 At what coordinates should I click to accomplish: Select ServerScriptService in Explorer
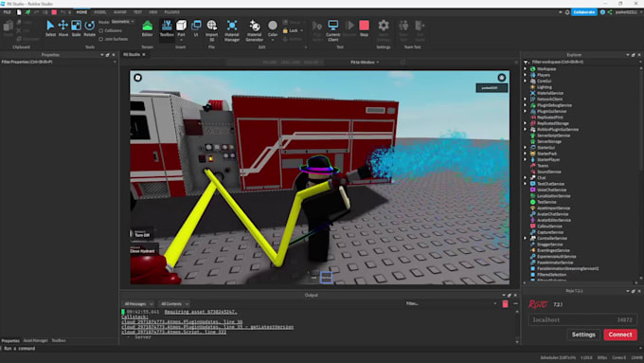553,136
